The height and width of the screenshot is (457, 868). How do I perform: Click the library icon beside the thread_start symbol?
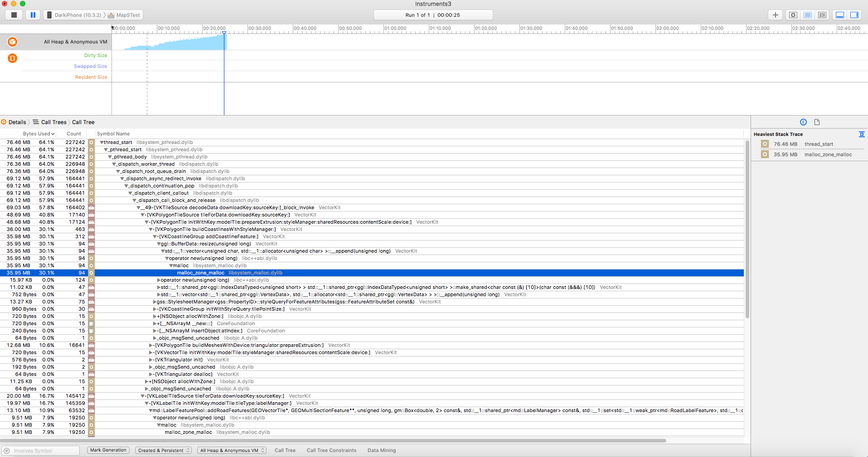[91, 142]
